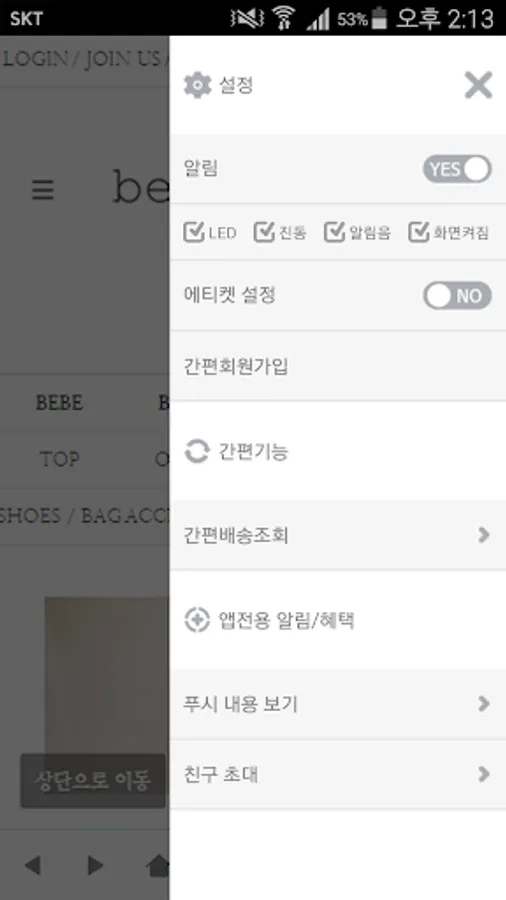The width and height of the screenshot is (506, 900).
Task: Uncheck the 화면켜짐 checkbox
Action: tap(419, 232)
